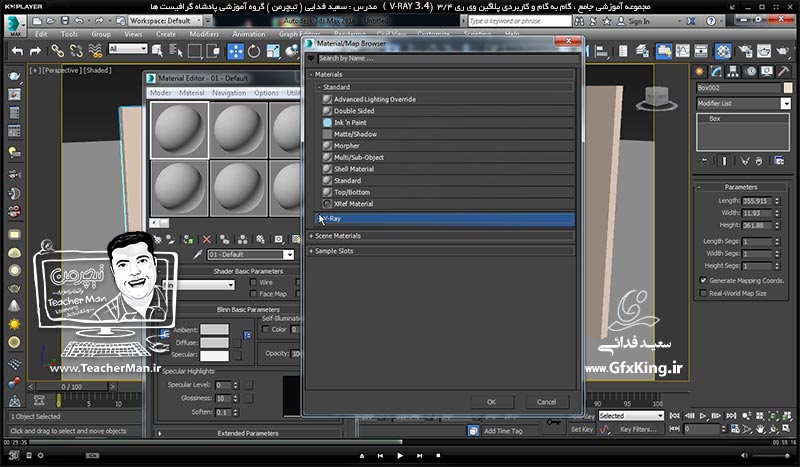Screen dimensions: 800x467
Task: Expand the Sample Slots group
Action: tap(441, 251)
